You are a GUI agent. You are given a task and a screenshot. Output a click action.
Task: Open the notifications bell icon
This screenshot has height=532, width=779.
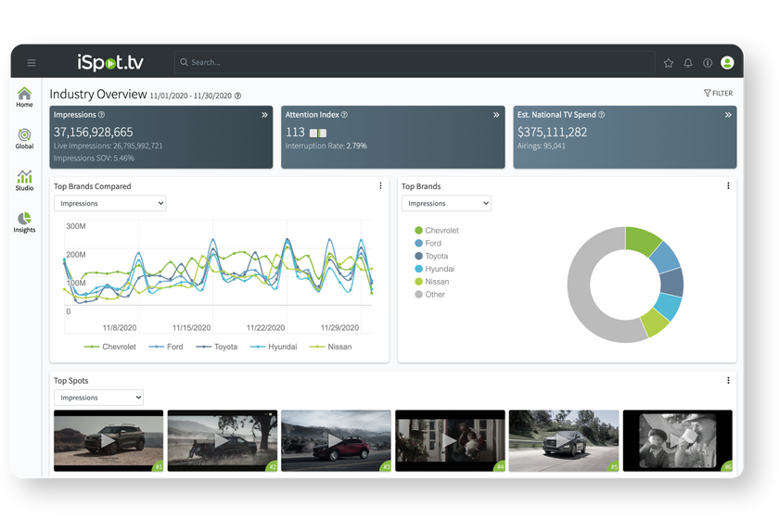coord(688,63)
